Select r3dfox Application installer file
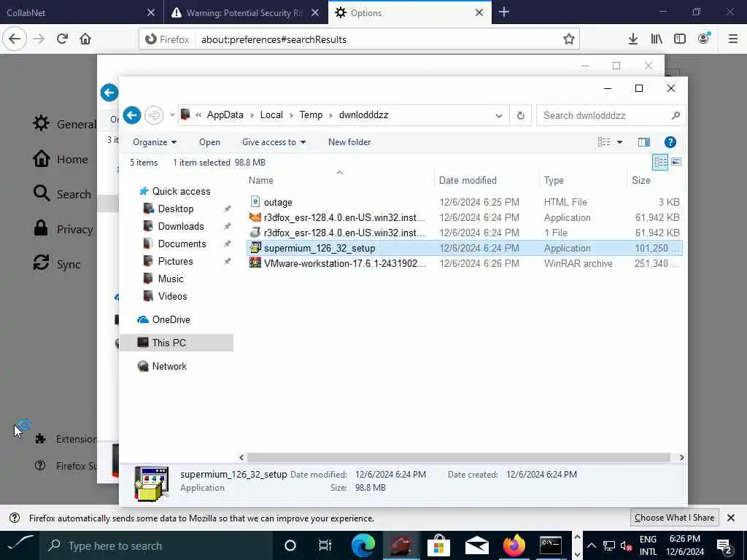The width and height of the screenshot is (747, 560). 465,217
